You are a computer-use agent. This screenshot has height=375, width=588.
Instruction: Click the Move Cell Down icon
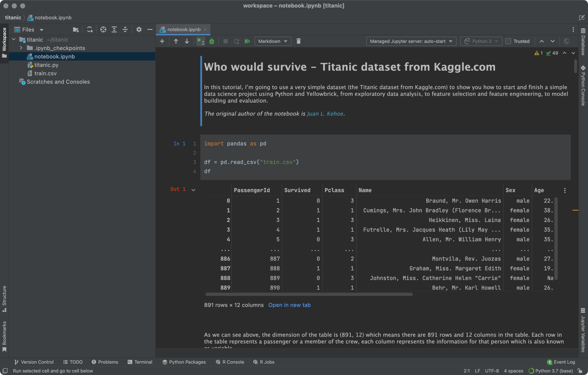click(187, 41)
